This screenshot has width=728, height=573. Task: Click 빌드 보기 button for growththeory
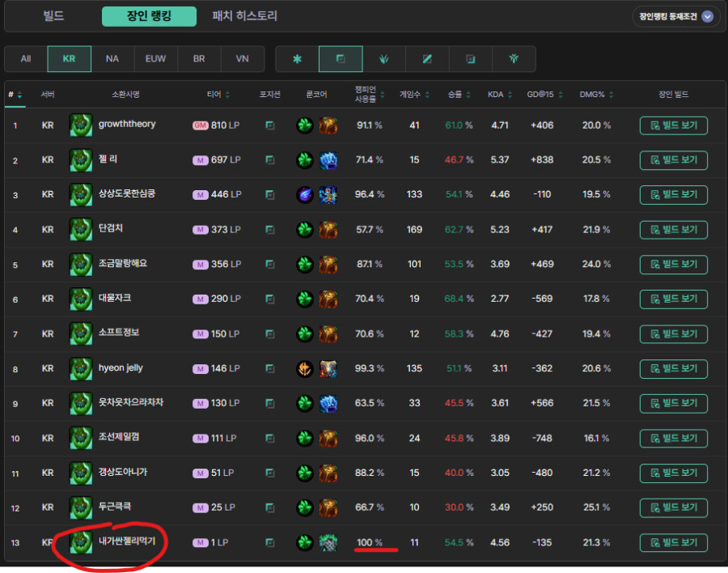pos(673,125)
